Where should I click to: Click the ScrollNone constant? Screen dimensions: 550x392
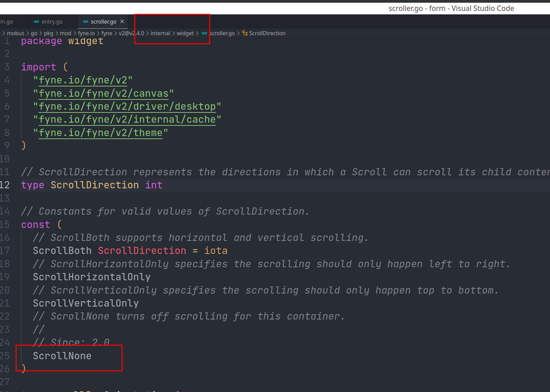click(x=62, y=356)
